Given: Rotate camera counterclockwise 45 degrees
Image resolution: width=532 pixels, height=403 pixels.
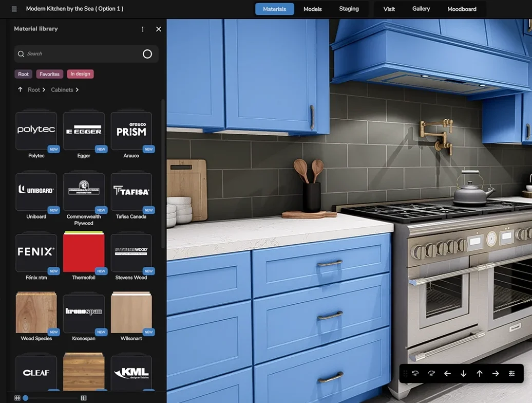Looking at the screenshot, I should click(415, 374).
